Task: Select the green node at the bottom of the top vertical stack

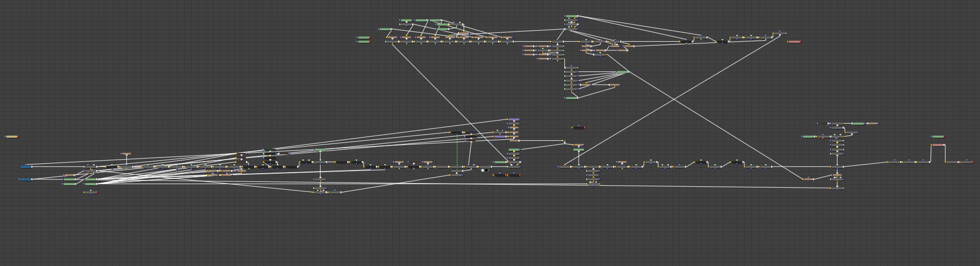Action: click(572, 98)
